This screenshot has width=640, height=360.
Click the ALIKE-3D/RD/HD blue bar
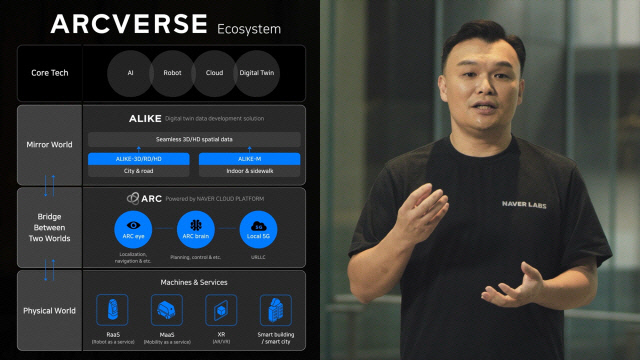(139, 159)
